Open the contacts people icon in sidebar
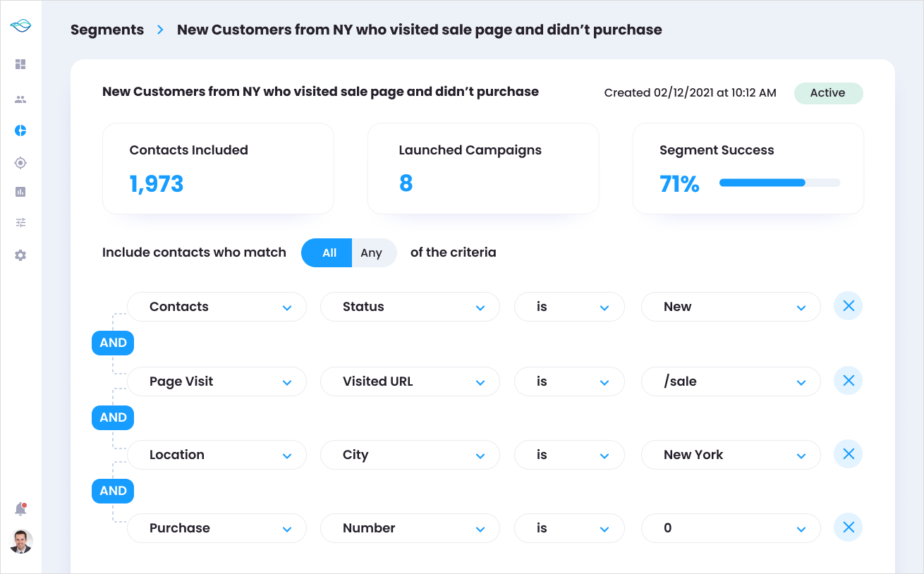924x574 pixels. coord(20,99)
